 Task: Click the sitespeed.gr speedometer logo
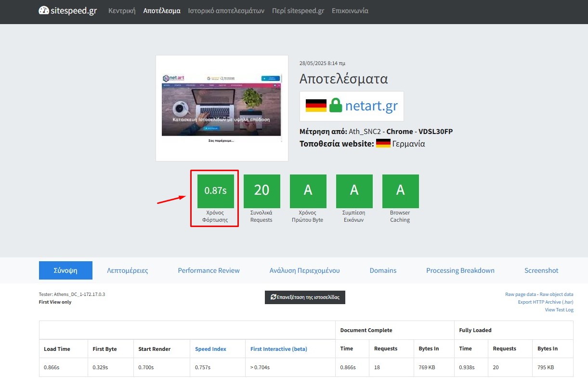click(x=44, y=11)
